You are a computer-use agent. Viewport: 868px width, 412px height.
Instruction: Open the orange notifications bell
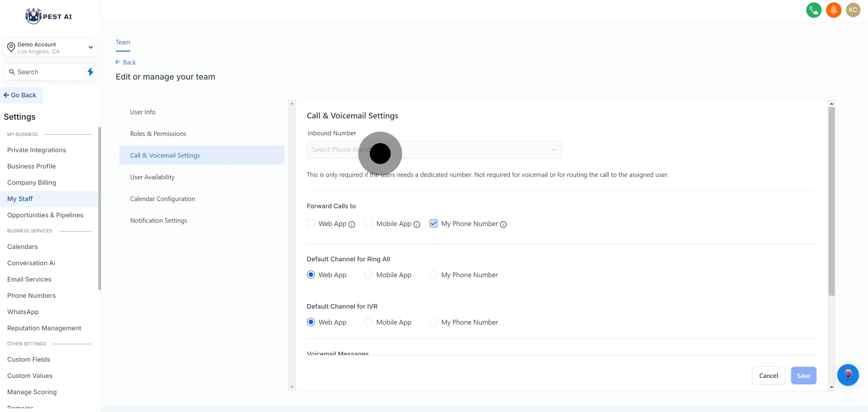pos(833,10)
